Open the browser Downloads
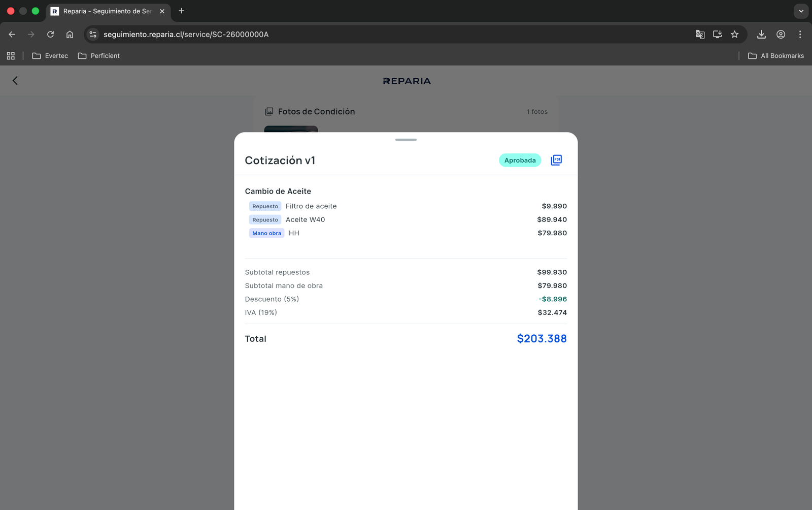 click(x=761, y=34)
